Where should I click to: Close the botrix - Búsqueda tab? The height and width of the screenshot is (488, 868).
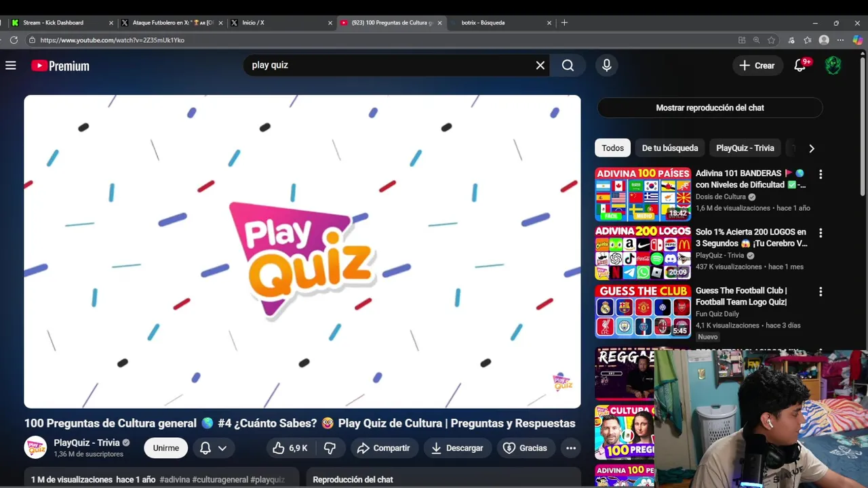coord(549,22)
